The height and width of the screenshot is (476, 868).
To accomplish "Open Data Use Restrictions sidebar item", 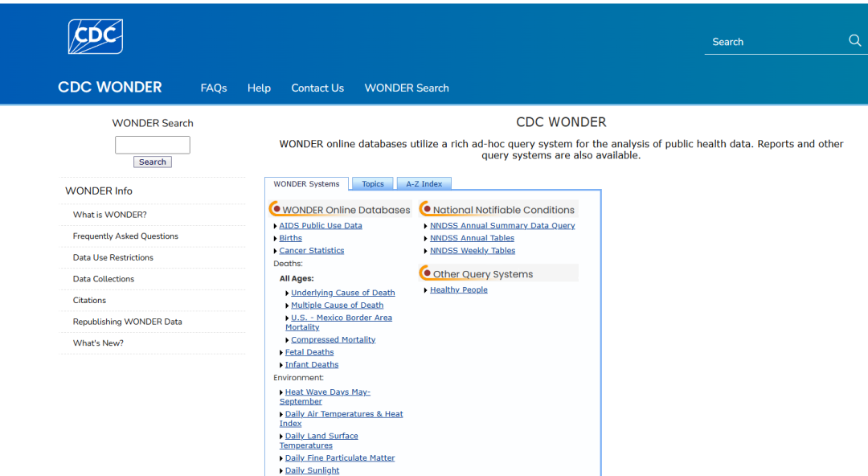I will click(x=113, y=257).
